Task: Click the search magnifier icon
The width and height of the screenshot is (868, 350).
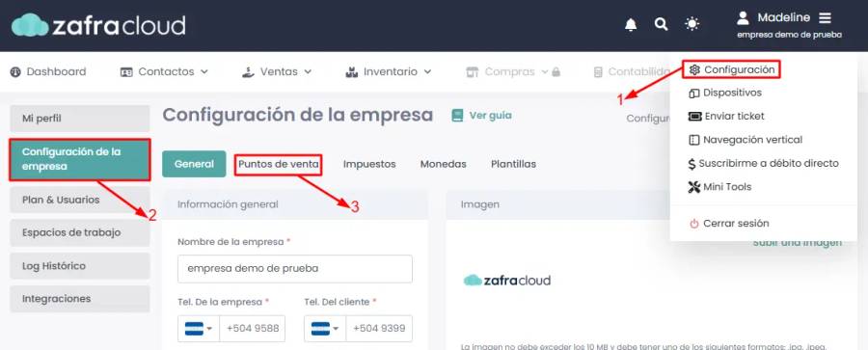Action: (661, 24)
